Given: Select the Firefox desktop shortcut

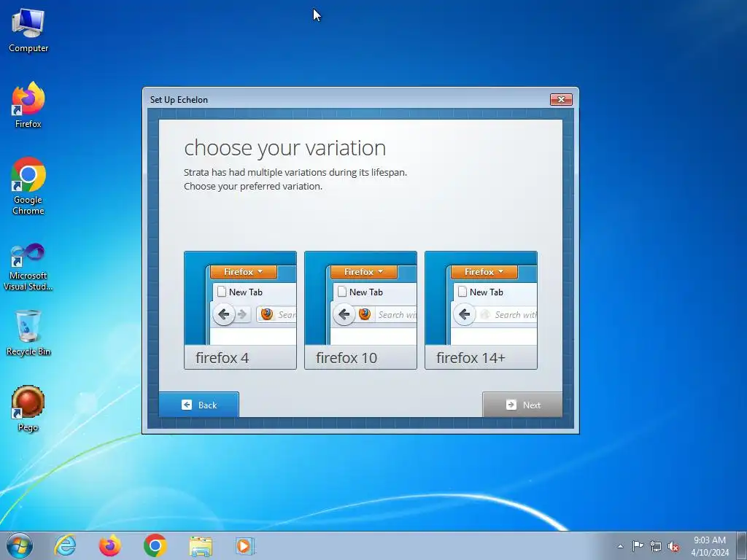Looking at the screenshot, I should click(x=28, y=106).
